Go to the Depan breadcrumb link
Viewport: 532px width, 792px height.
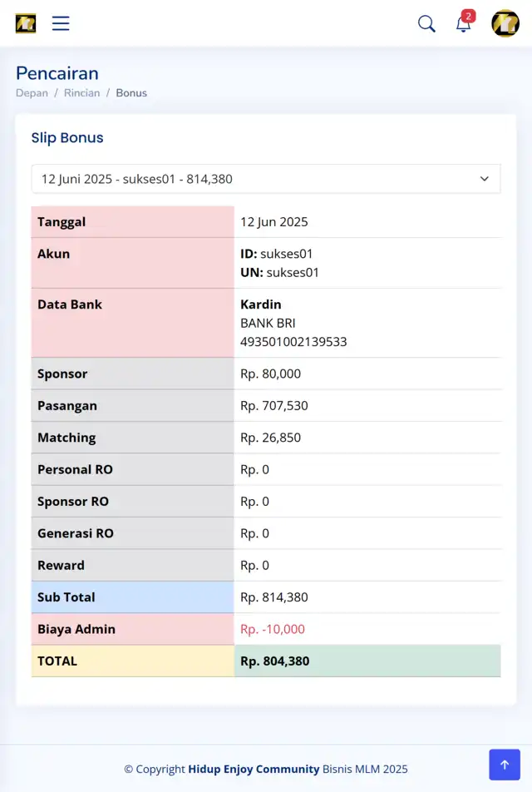32,93
